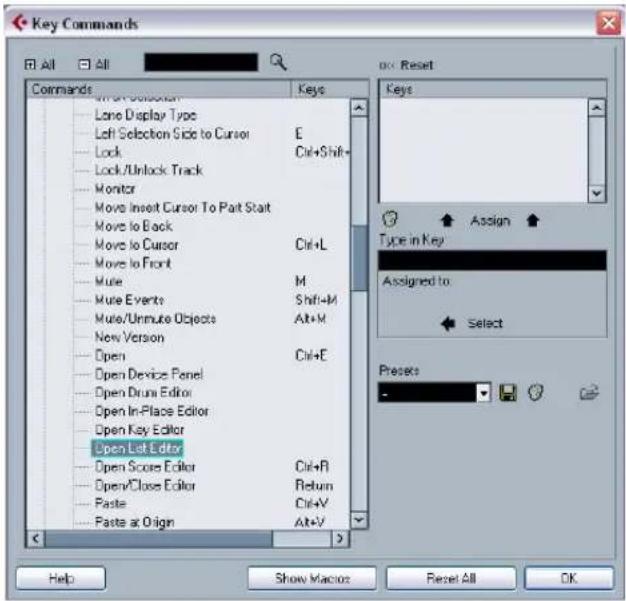Click the Show Macros button
The height and width of the screenshot is (601, 626).
(312, 578)
